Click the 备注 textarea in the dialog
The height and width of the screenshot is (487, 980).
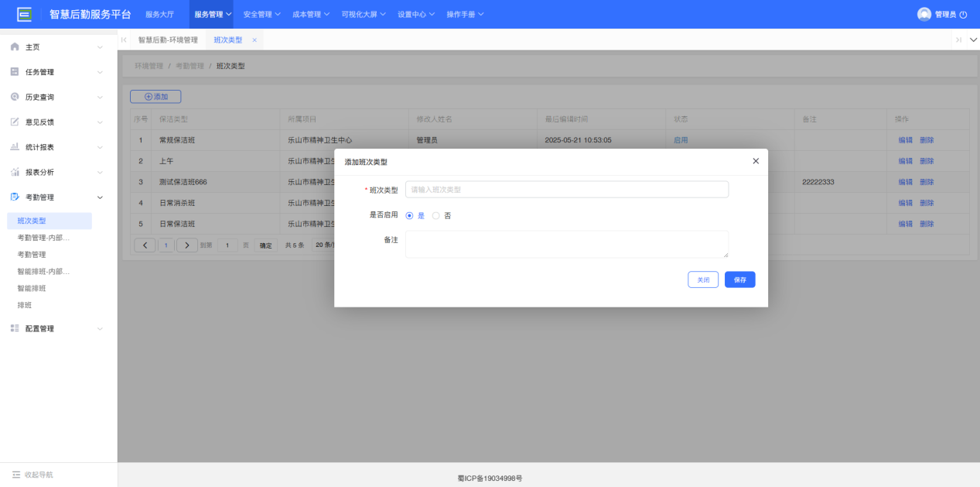coord(567,244)
